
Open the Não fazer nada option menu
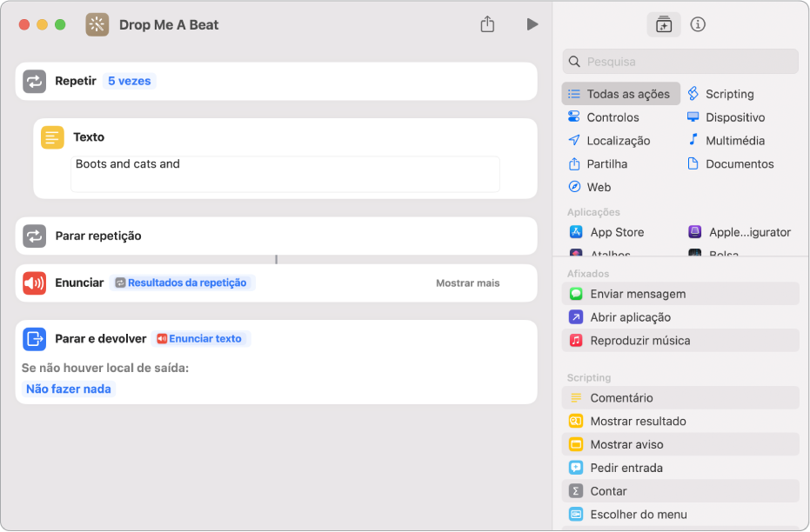pos(69,389)
